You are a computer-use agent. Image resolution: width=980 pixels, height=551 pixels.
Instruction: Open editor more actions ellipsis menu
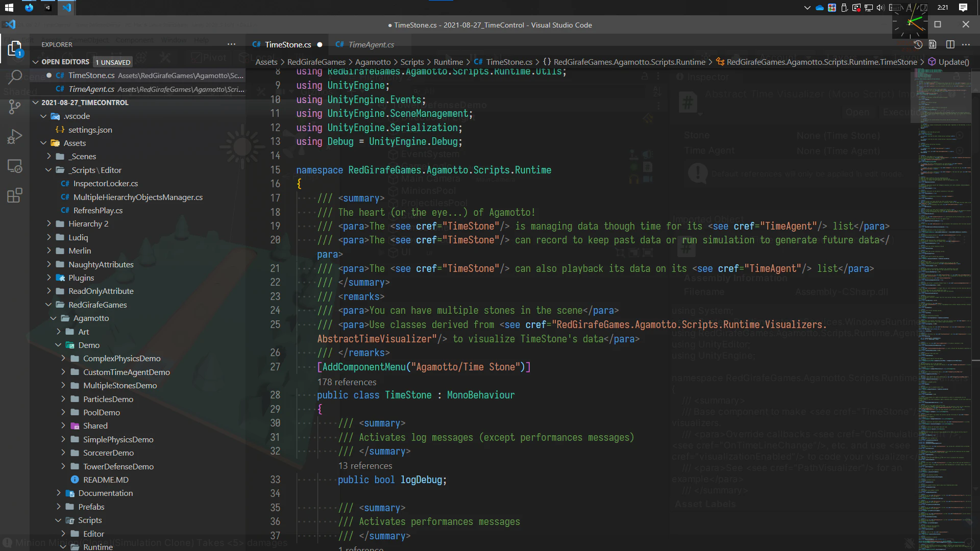tap(966, 44)
